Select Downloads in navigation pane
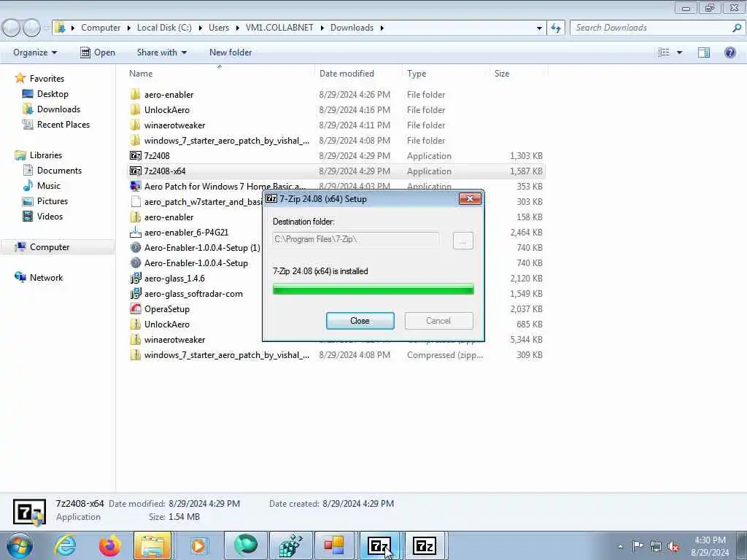Image resolution: width=747 pixels, height=560 pixels. point(58,109)
